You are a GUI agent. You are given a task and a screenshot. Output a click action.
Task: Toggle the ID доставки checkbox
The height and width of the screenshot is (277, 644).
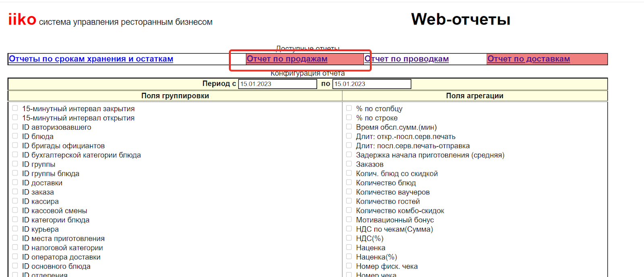[15, 182]
